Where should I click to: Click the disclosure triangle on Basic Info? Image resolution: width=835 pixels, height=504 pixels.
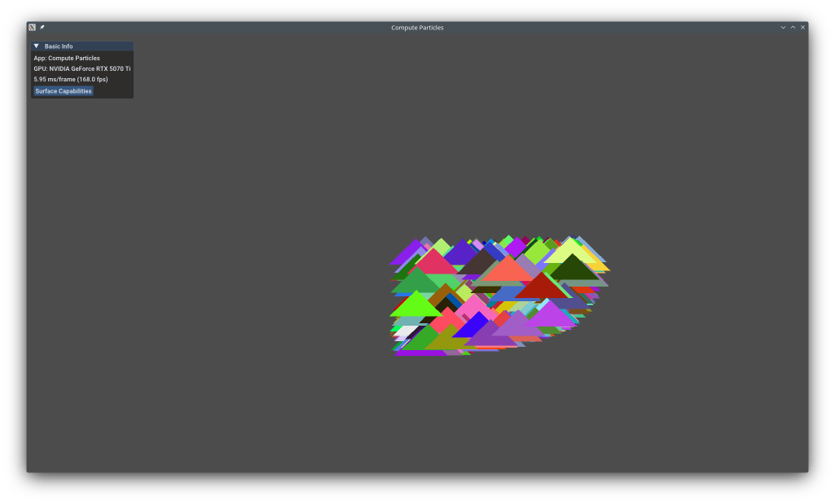coord(35,46)
